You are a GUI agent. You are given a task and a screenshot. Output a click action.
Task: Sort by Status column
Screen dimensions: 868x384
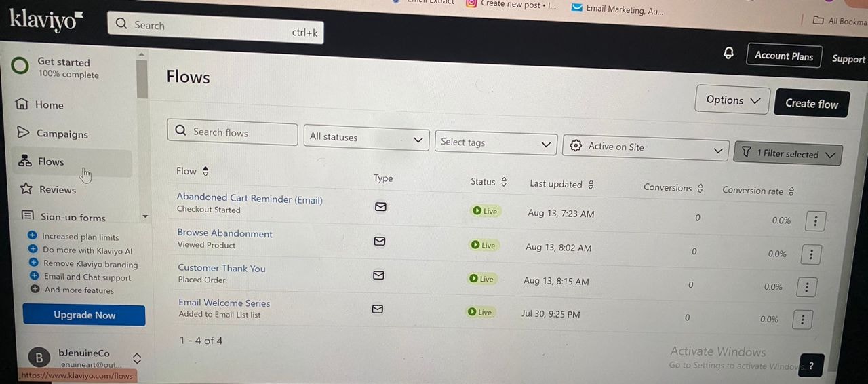pyautogui.click(x=503, y=182)
